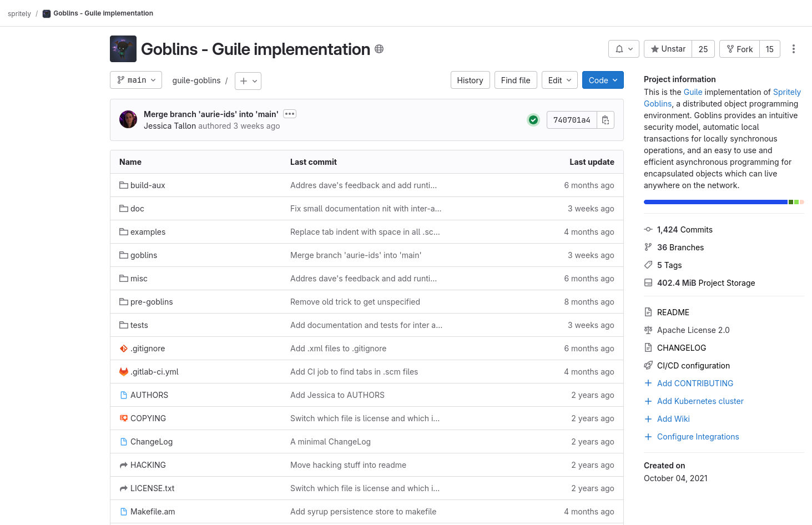Click the green pipeline passed status icon

533,120
